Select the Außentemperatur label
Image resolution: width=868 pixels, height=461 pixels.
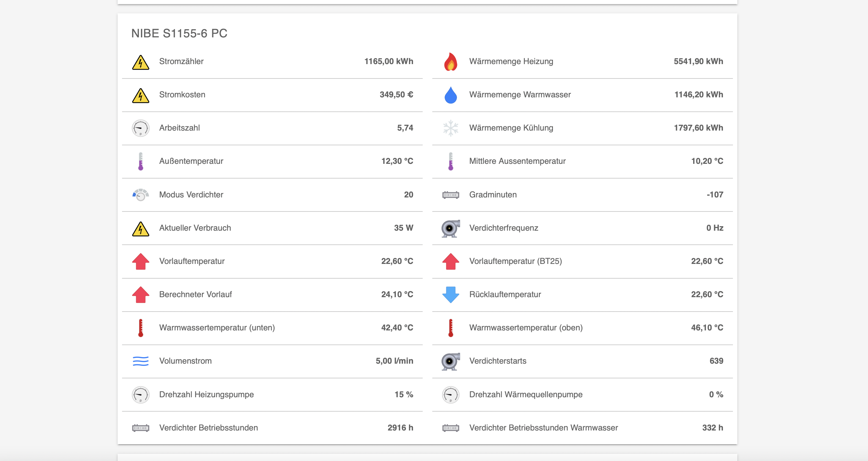(191, 161)
